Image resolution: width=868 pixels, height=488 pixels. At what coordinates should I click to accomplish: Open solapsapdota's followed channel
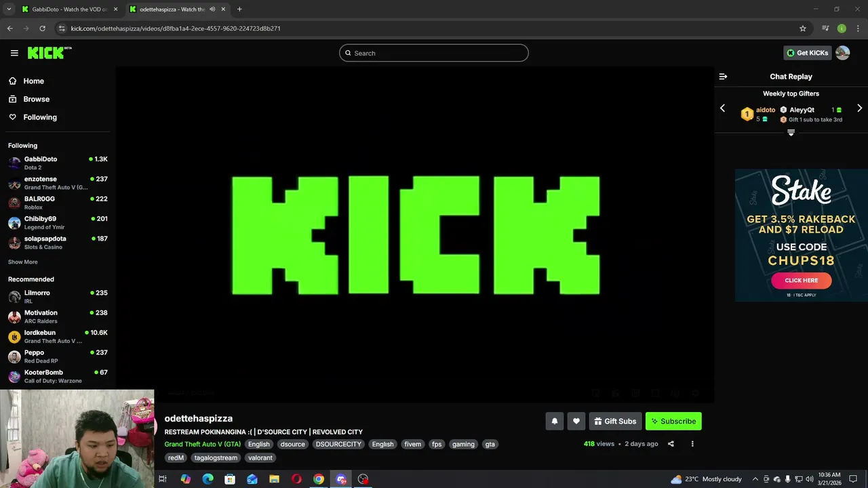pos(58,243)
